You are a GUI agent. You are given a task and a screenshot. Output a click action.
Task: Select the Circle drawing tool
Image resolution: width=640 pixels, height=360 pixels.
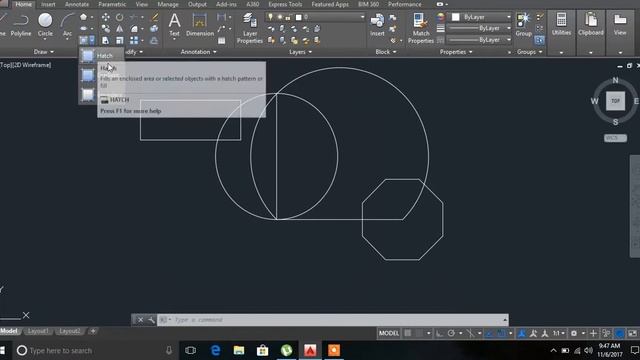click(45, 25)
